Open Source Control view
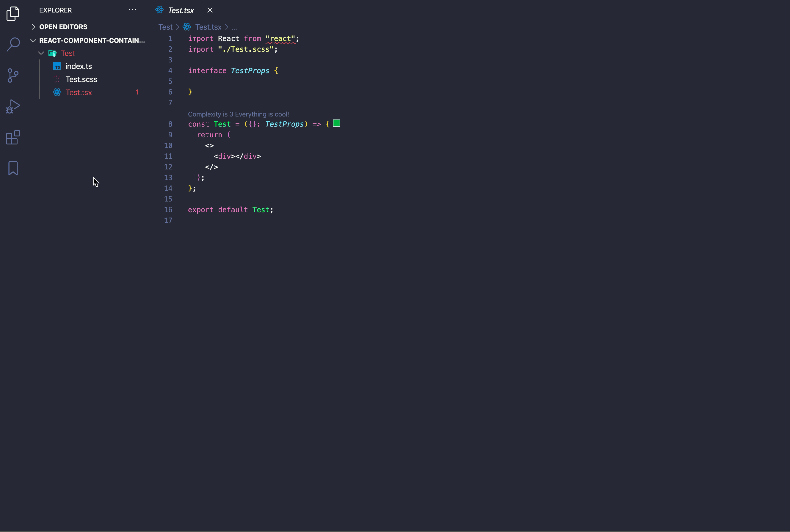 click(13, 75)
